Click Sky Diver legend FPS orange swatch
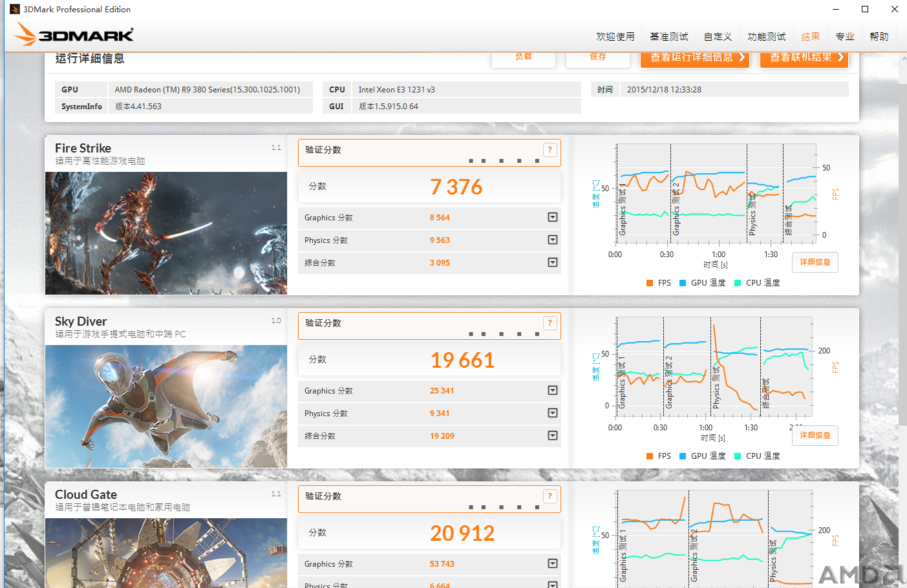This screenshot has width=907, height=588. pos(650,456)
